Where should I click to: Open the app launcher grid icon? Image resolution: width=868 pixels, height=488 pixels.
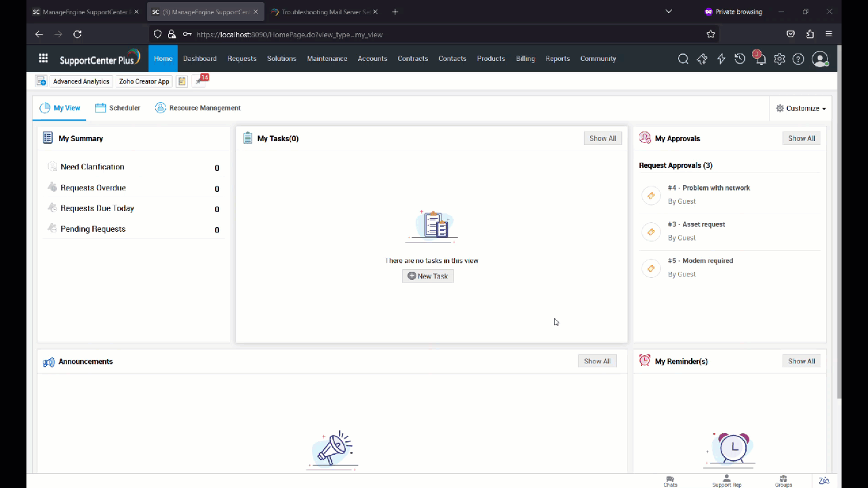tap(43, 59)
